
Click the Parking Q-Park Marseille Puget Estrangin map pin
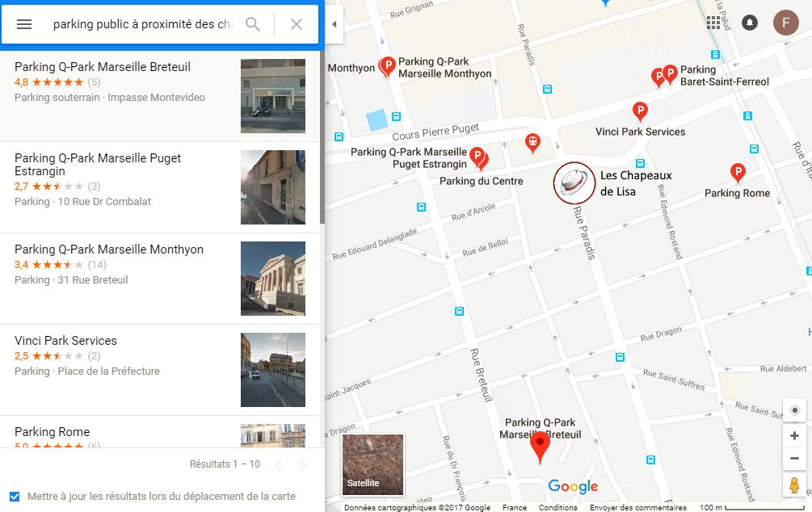tap(477, 157)
